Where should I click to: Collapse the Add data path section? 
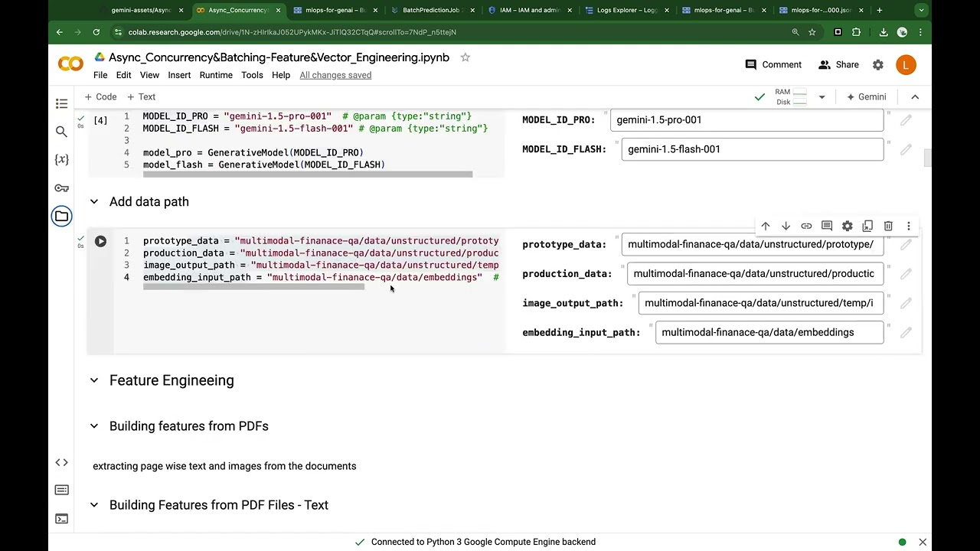click(94, 202)
